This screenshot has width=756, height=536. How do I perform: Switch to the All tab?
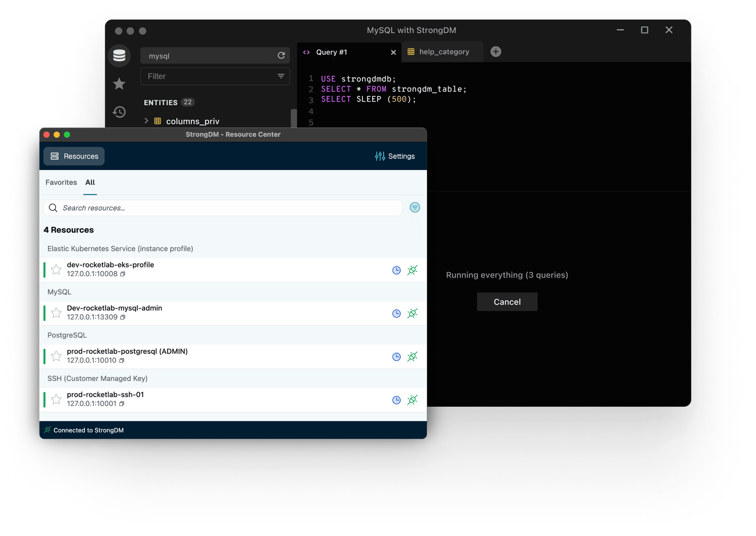coord(90,182)
